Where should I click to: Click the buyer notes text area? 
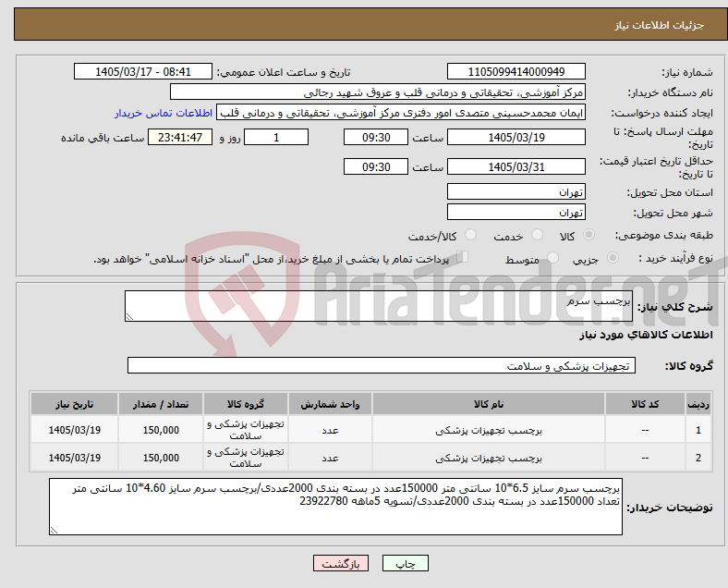[335, 507]
